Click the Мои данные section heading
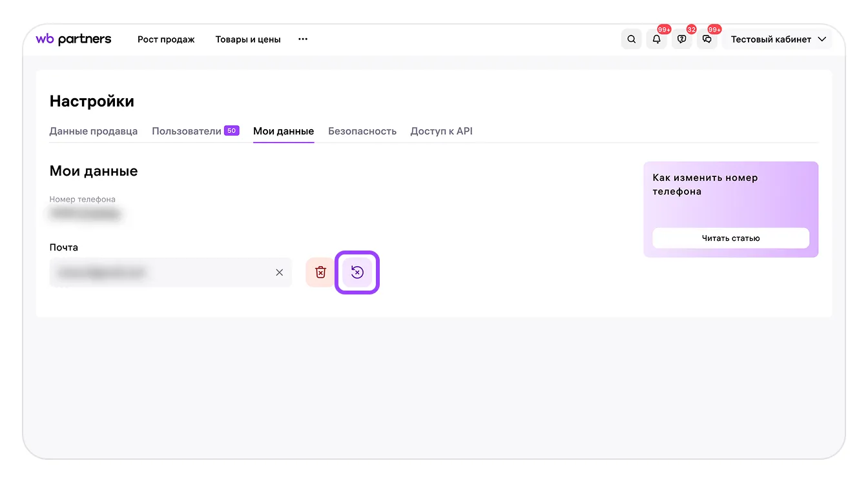868x483 pixels. [x=94, y=171]
